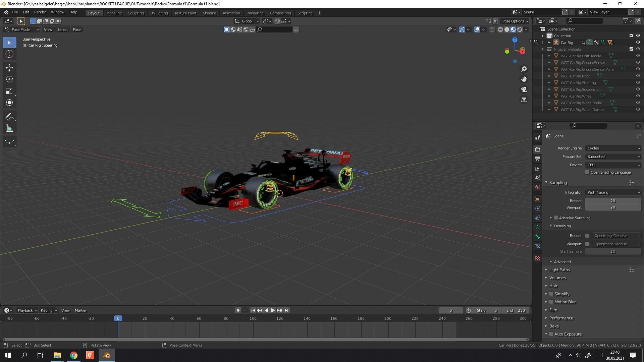Jump to the timeline end
This screenshot has height=362, width=644.
click(x=287, y=310)
